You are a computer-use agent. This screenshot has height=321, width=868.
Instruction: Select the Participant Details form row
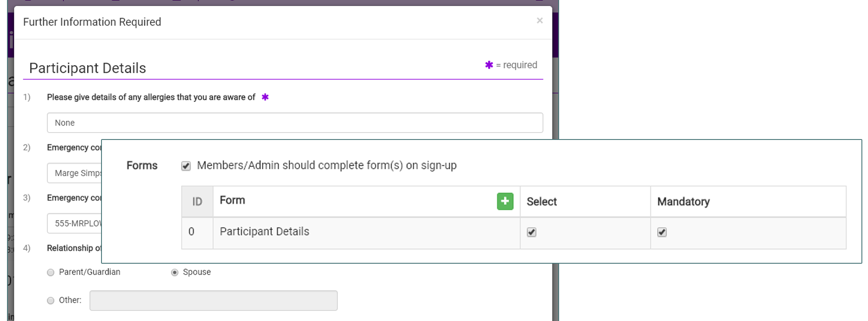(x=264, y=232)
